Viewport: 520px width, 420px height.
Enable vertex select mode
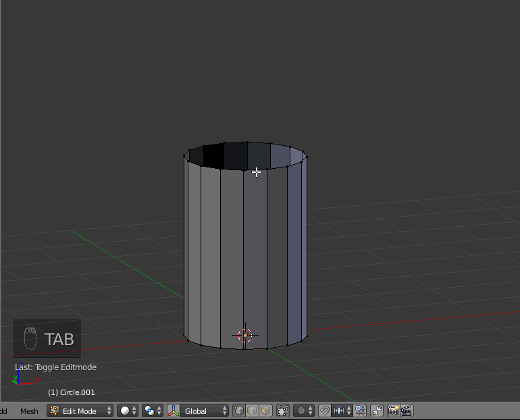238,411
